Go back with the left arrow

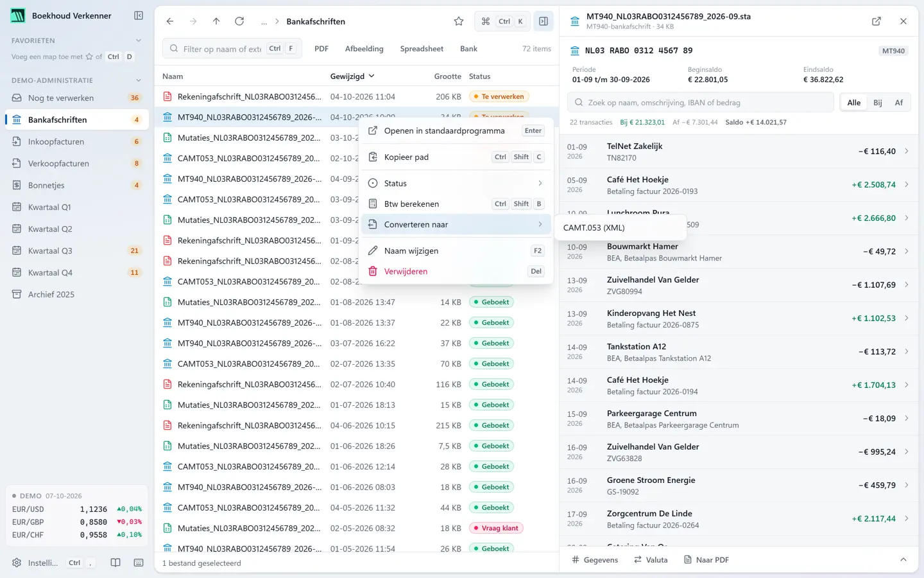pyautogui.click(x=170, y=21)
